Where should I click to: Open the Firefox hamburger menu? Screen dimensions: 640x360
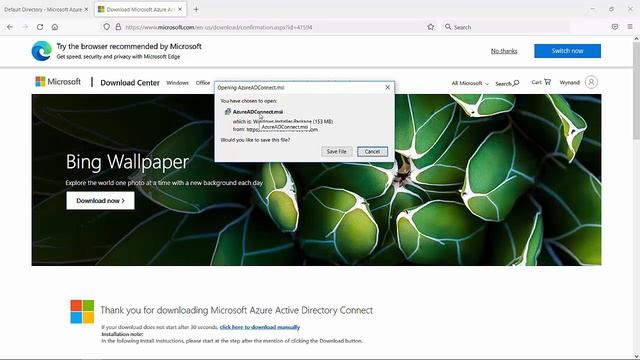click(x=630, y=27)
